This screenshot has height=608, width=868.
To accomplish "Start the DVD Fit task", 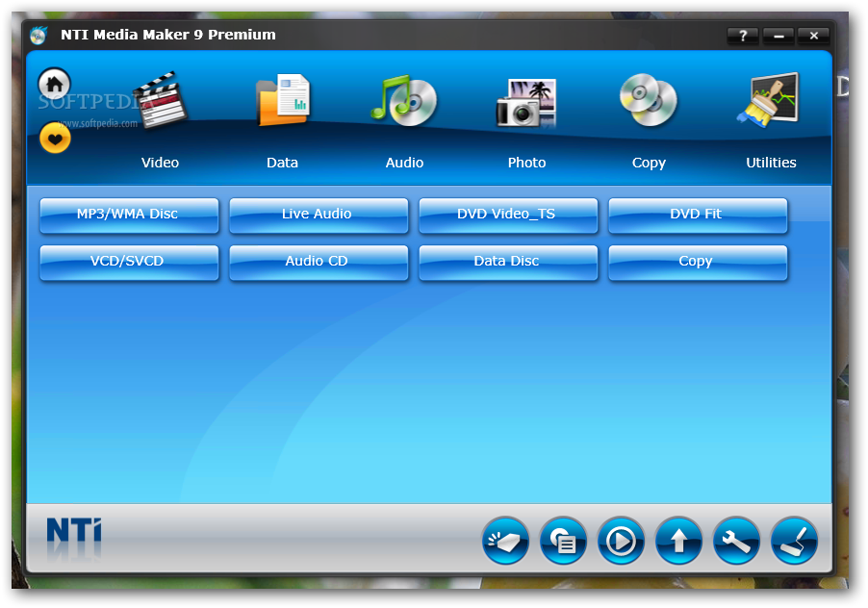I will [x=698, y=215].
